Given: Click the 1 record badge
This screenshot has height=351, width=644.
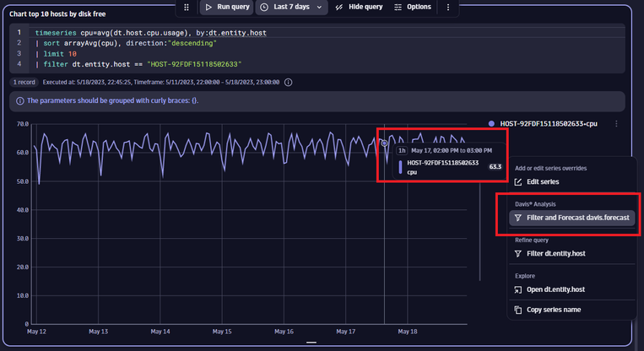Looking at the screenshot, I should click(24, 83).
